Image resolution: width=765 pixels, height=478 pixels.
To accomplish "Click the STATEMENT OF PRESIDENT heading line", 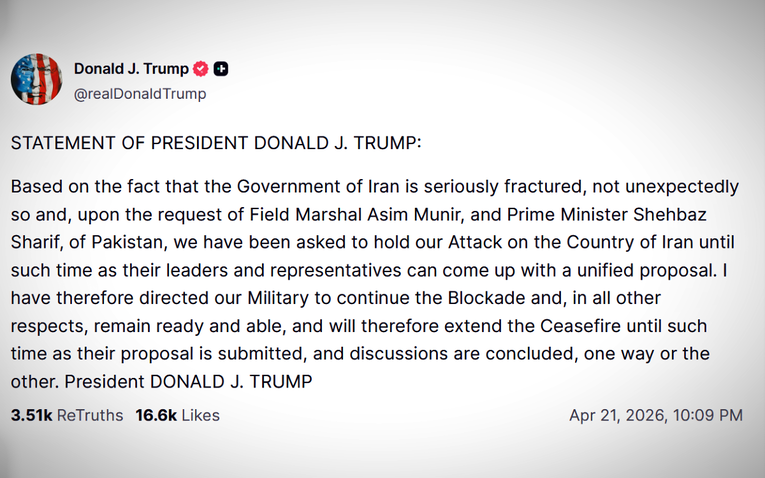I will tap(216, 143).
